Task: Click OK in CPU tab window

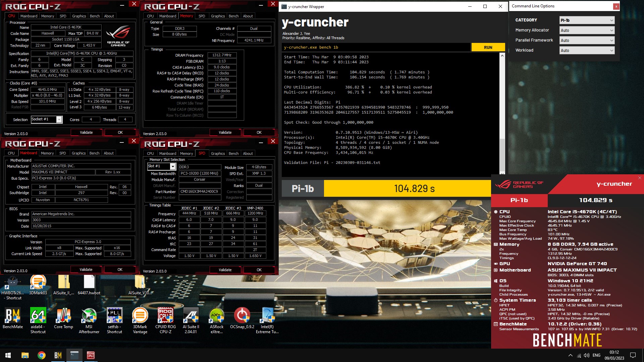Action: 120,132
